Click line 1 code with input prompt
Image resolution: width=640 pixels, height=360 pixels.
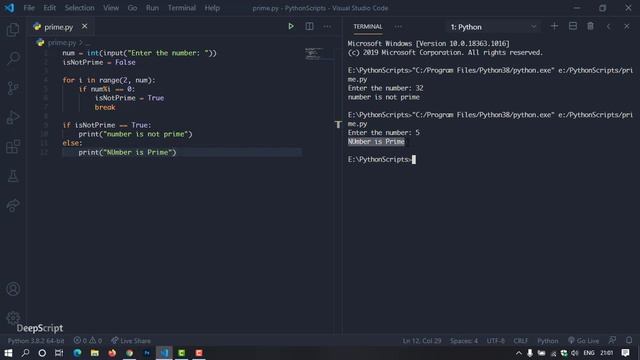coord(140,53)
